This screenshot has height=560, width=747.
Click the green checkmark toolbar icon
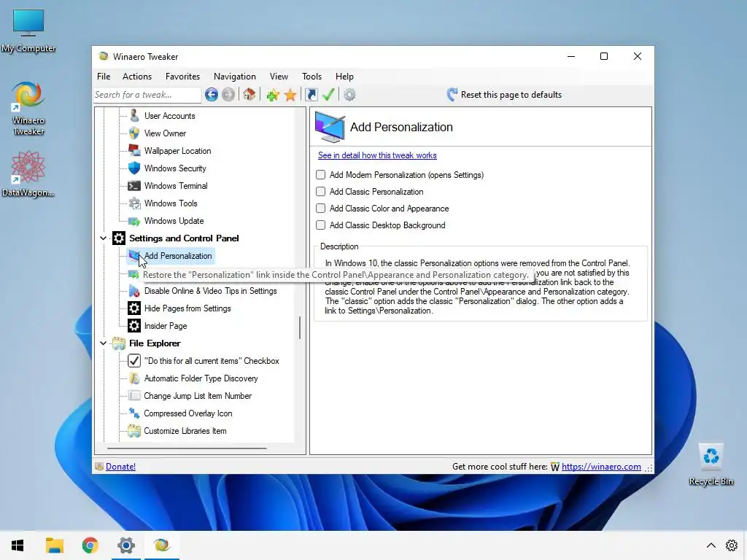328,95
